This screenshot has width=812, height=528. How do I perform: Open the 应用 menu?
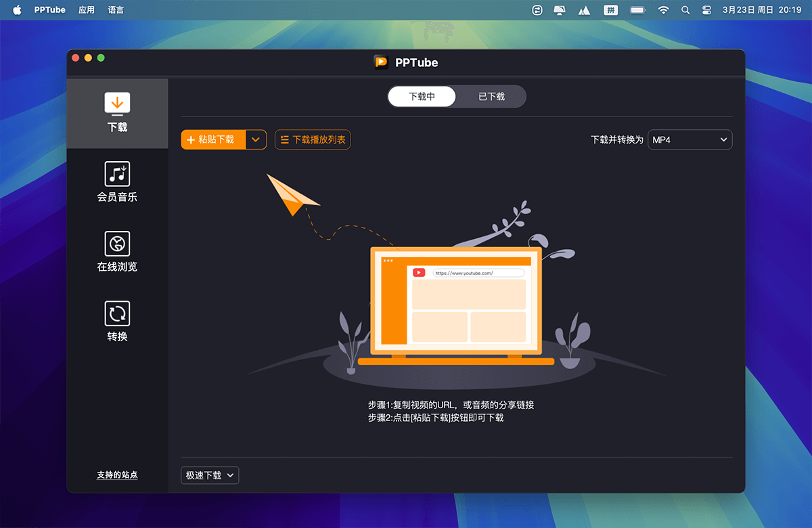point(87,9)
